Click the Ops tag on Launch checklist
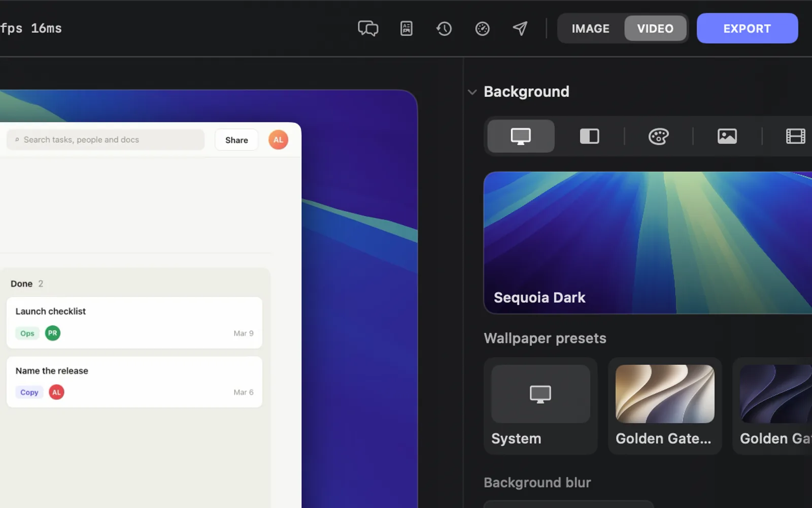Image resolution: width=812 pixels, height=508 pixels. (x=27, y=333)
